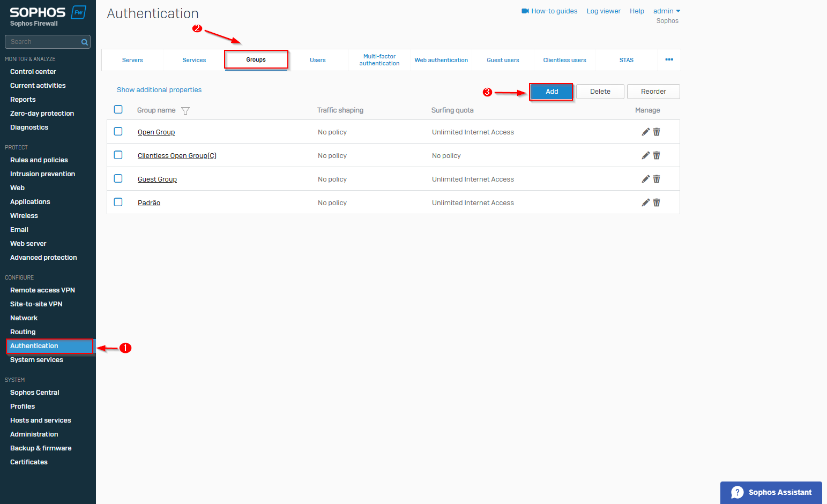This screenshot has width=827, height=504.
Task: Open Zero-day protection menu item
Action: point(42,114)
